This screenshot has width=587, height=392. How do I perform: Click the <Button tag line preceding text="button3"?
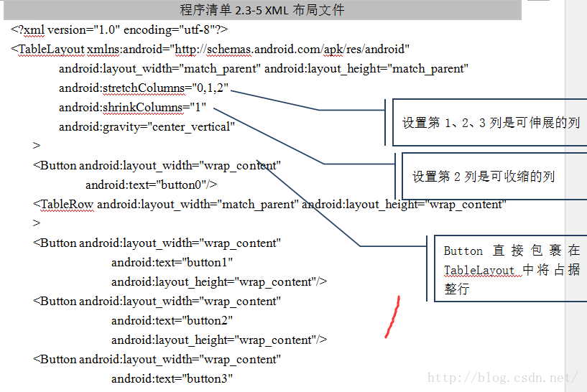[x=157, y=360]
